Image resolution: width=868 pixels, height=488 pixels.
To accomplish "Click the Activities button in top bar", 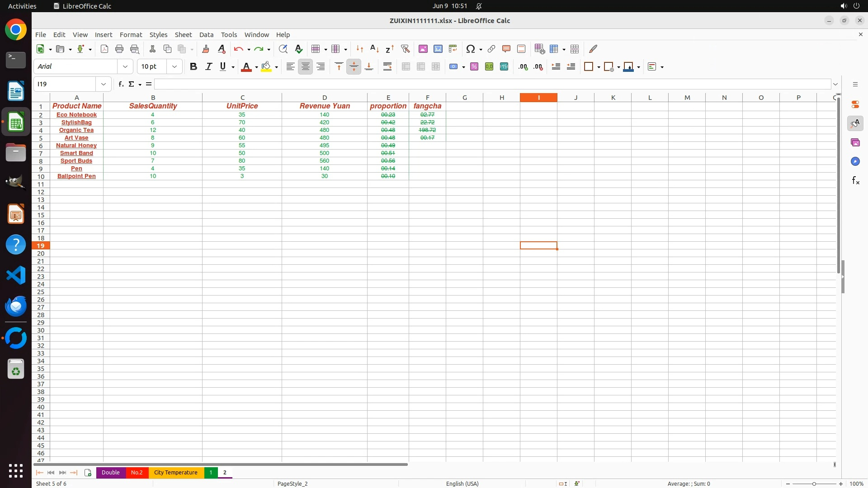I will pos(22,6).
